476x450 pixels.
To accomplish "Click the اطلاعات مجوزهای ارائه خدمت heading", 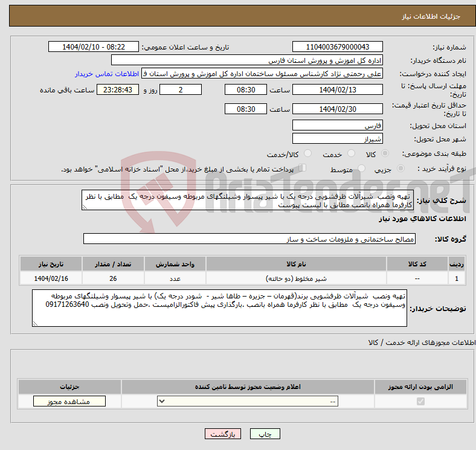I will (422, 342).
